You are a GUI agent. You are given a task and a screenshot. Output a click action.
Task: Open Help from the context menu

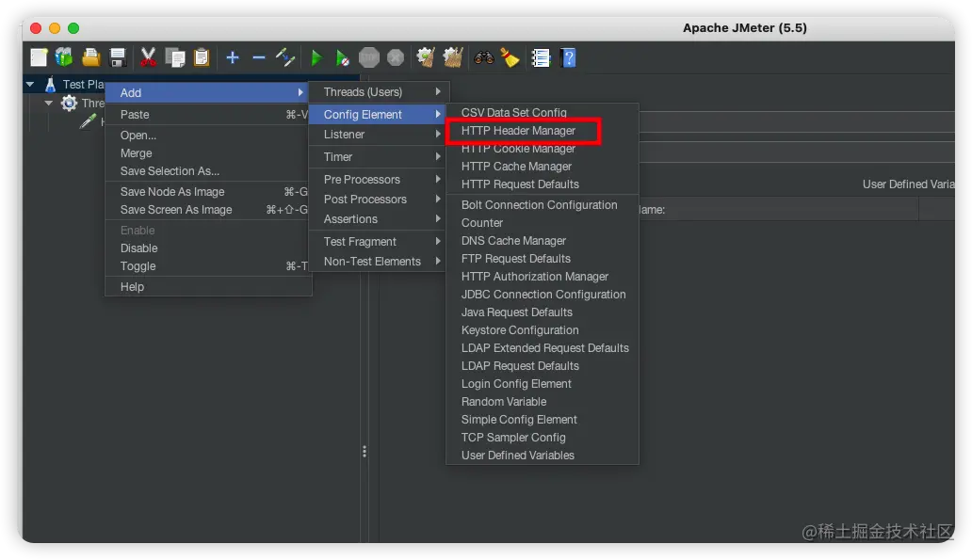[207, 287]
